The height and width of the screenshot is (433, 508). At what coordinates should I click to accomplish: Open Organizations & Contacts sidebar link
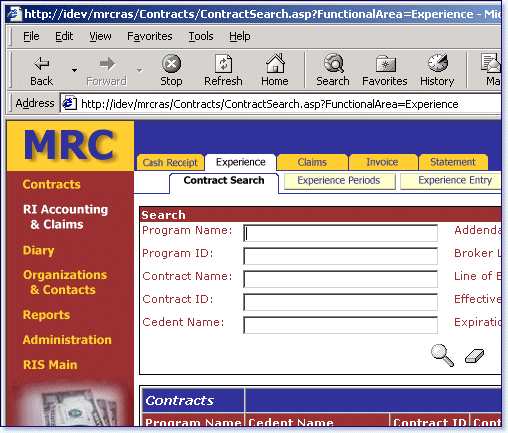(x=65, y=282)
